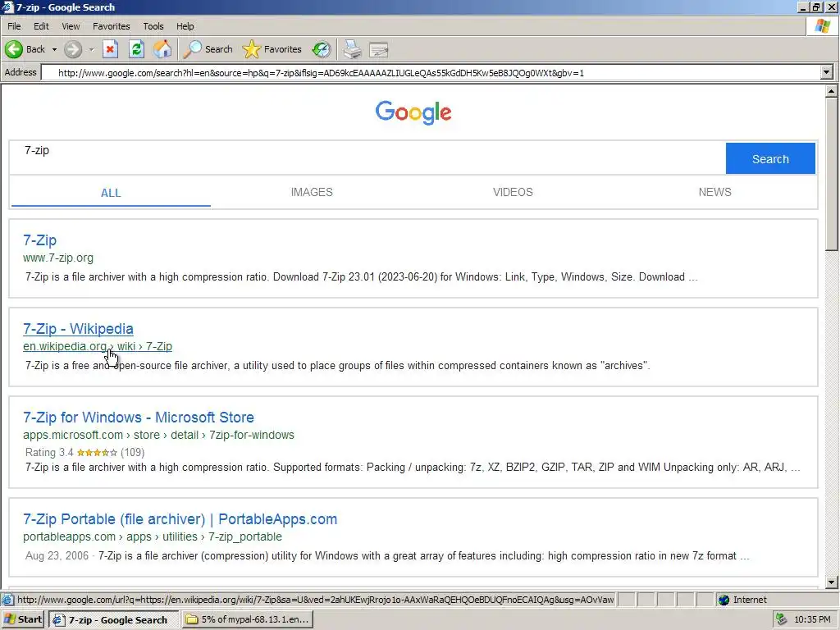Select the ALL results tab
Screen dimensions: 840x630
click(x=111, y=193)
